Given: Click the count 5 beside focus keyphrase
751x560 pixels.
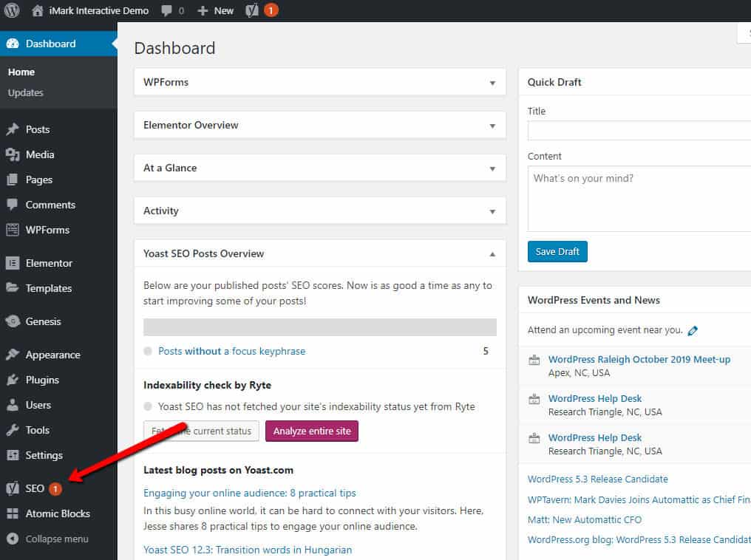Looking at the screenshot, I should click(486, 351).
